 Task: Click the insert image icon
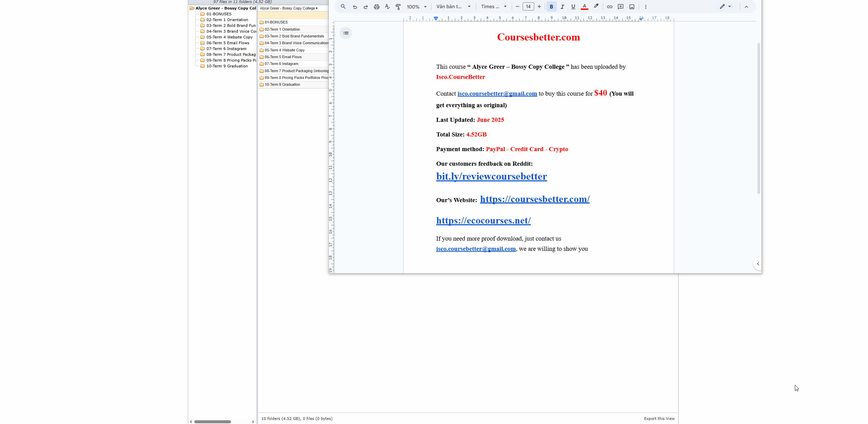632,7
